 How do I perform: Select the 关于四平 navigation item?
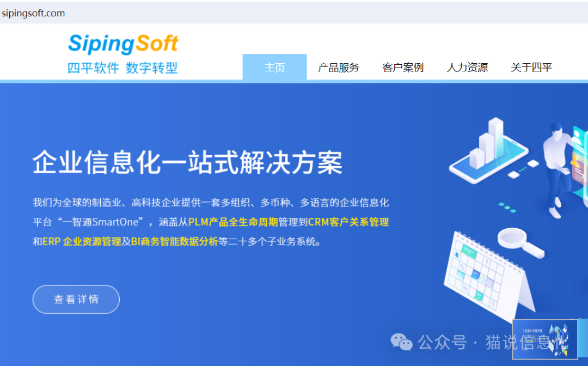531,68
